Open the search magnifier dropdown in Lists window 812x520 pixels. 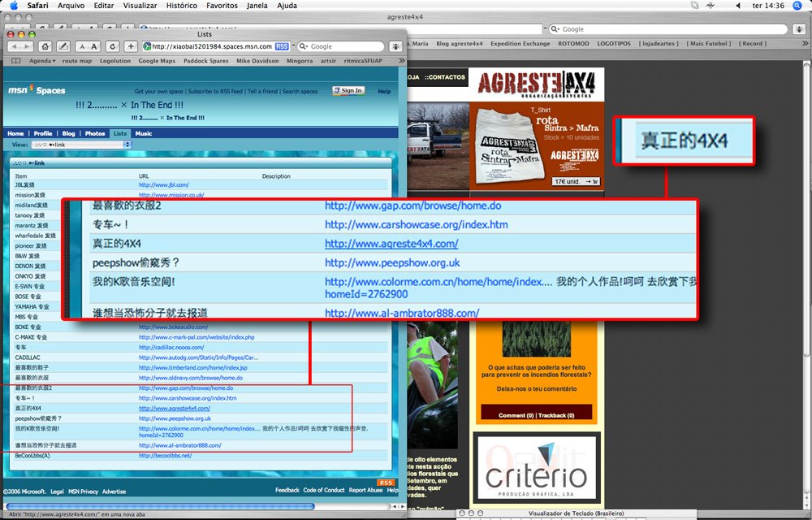(304, 46)
